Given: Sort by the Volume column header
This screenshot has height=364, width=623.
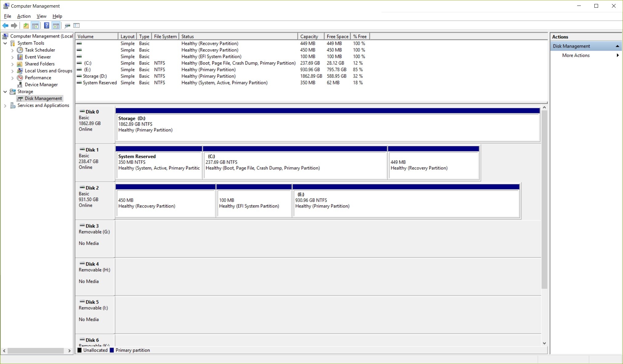Looking at the screenshot, I should (97, 36).
